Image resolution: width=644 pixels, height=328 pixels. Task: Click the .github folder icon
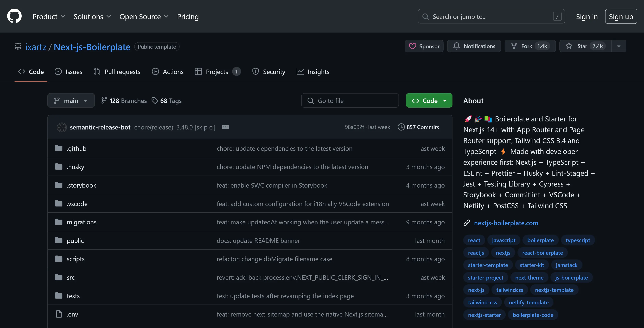(59, 148)
